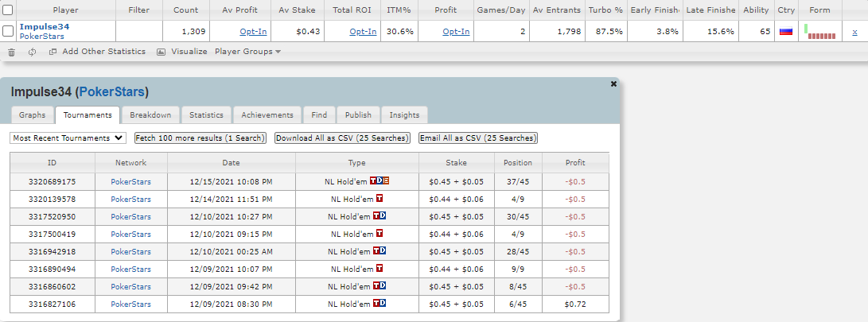Close the Impulse34 popup panel
Screen dimensions: 868x322
(613, 84)
